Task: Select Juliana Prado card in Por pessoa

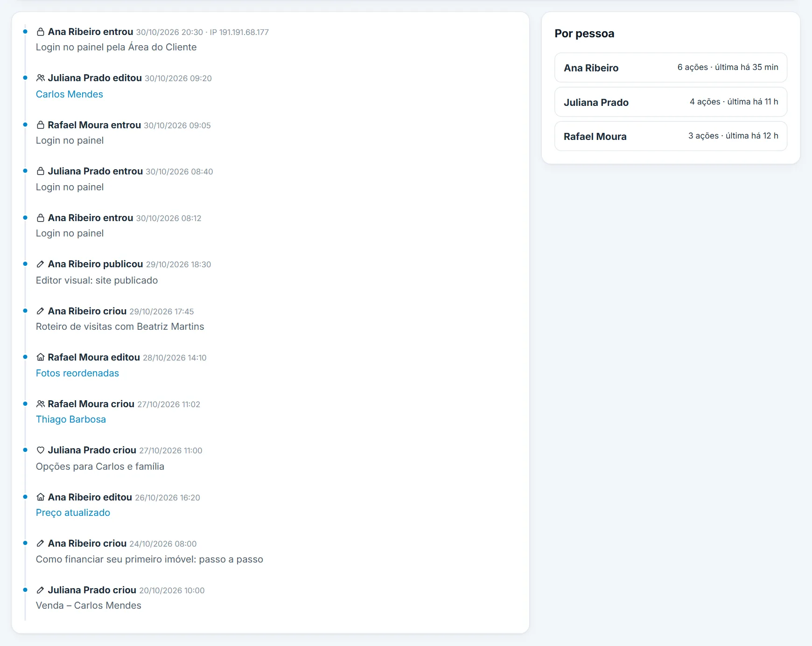Action: 671,102
